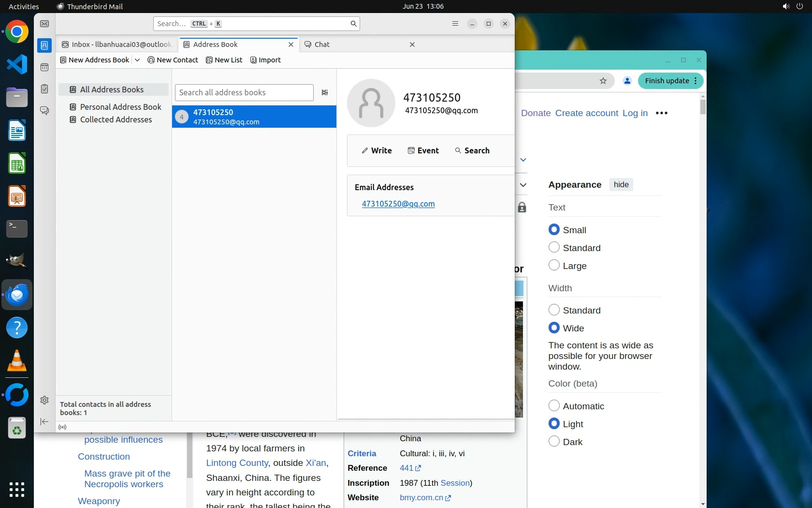Expand the New Address Book dropdown arrow
The image size is (812, 508).
pos(137,60)
